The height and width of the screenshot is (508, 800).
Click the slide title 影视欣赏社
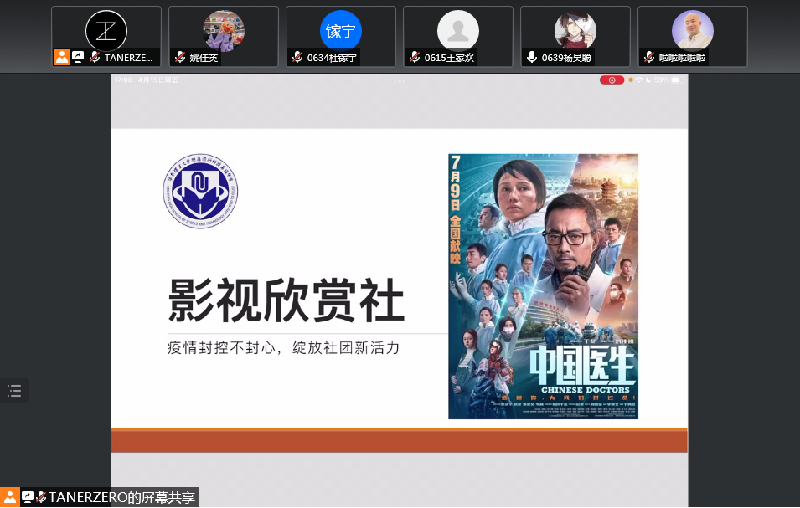(x=286, y=301)
